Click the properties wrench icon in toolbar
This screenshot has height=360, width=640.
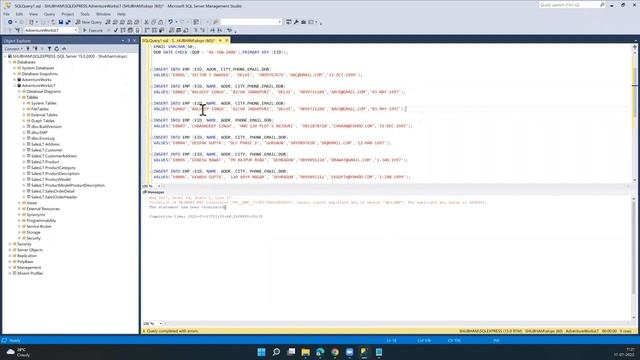pos(296,22)
